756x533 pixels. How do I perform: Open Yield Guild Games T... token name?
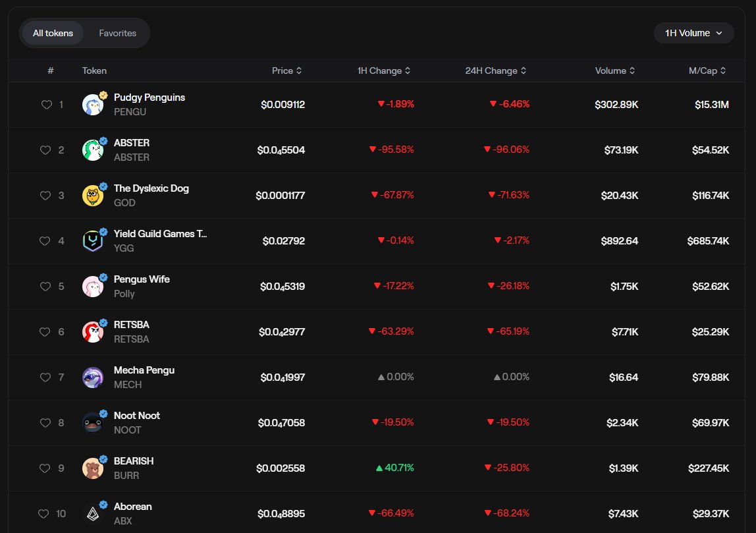(x=160, y=233)
